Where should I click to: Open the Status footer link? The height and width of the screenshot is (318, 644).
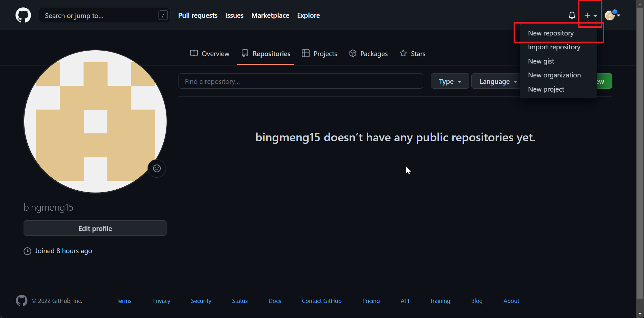pyautogui.click(x=240, y=301)
